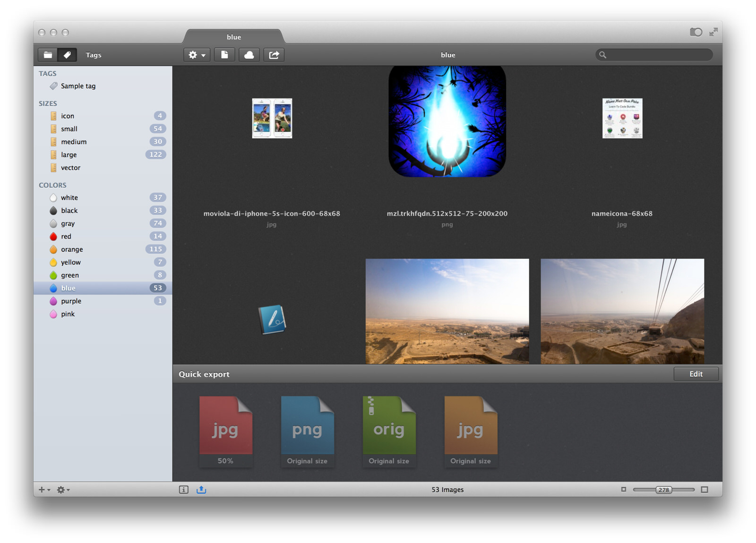756x543 pixels.
Task: Filter by medium size
Action: tap(103, 142)
